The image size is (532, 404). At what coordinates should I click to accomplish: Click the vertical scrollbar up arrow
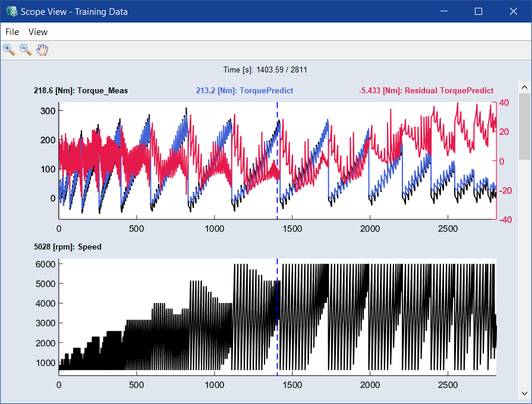523,87
